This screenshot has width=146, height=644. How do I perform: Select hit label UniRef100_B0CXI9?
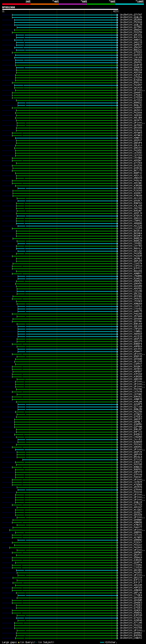[131, 37]
